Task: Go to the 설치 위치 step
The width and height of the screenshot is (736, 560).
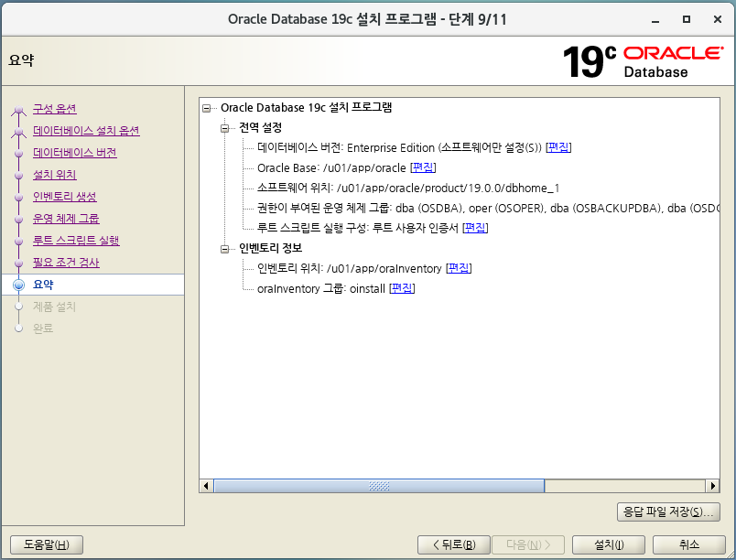Action: tap(54, 175)
